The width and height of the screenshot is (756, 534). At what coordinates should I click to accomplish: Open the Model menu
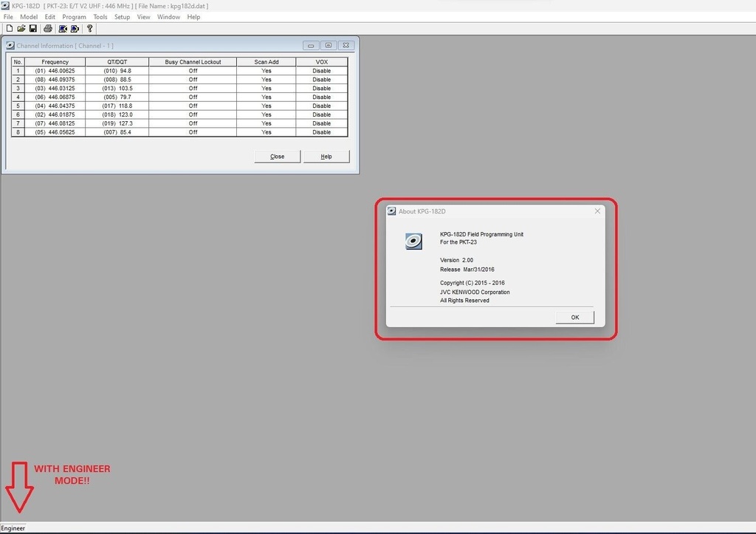pyautogui.click(x=29, y=17)
